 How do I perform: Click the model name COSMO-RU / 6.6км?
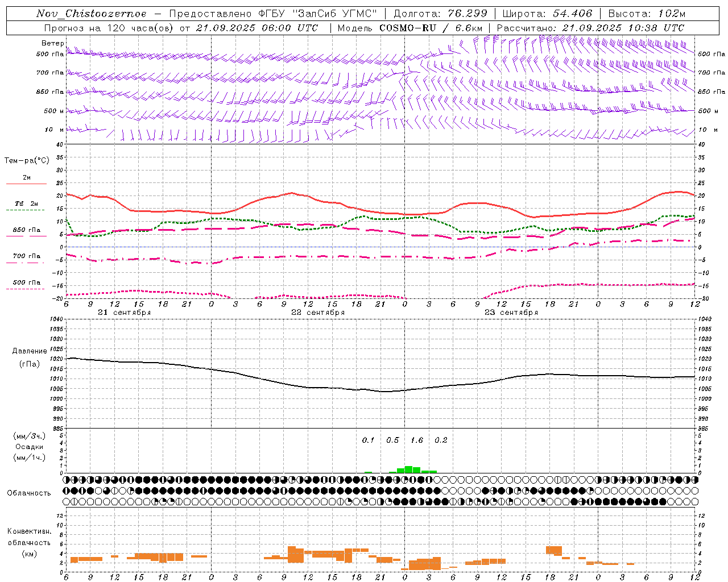coord(431,28)
